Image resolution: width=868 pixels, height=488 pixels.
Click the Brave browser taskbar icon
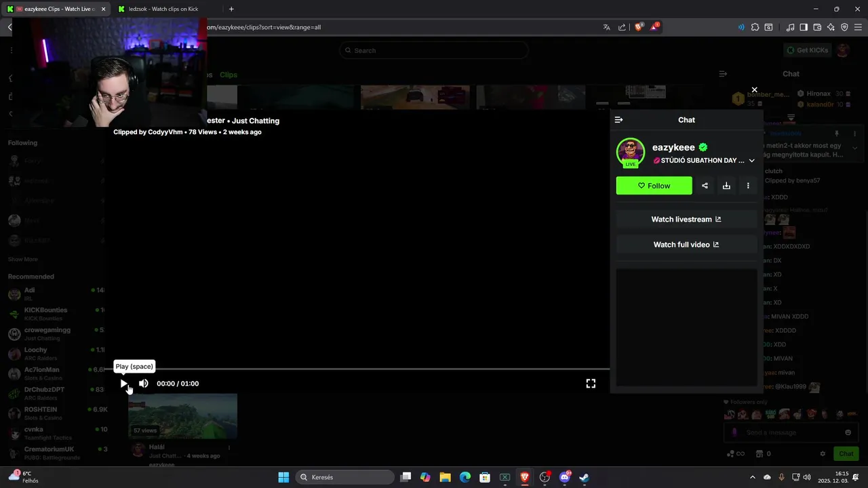tap(525, 477)
